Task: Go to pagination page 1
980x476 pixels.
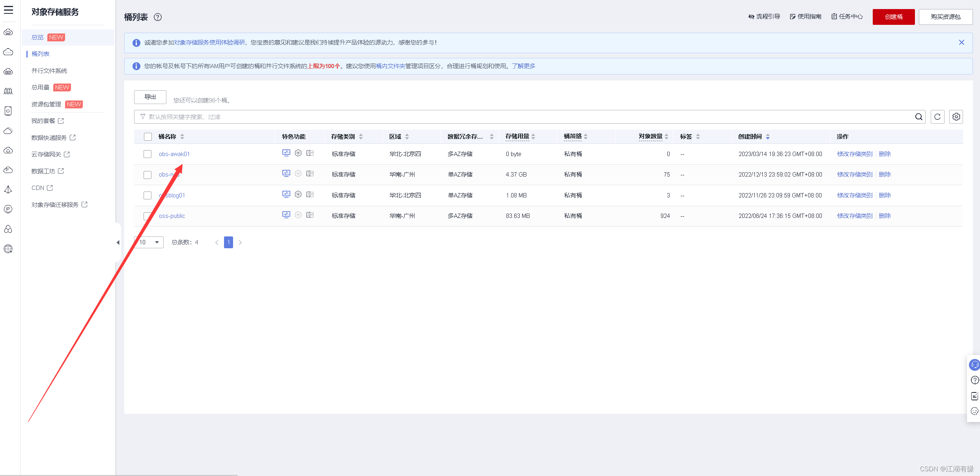Action: click(228, 242)
